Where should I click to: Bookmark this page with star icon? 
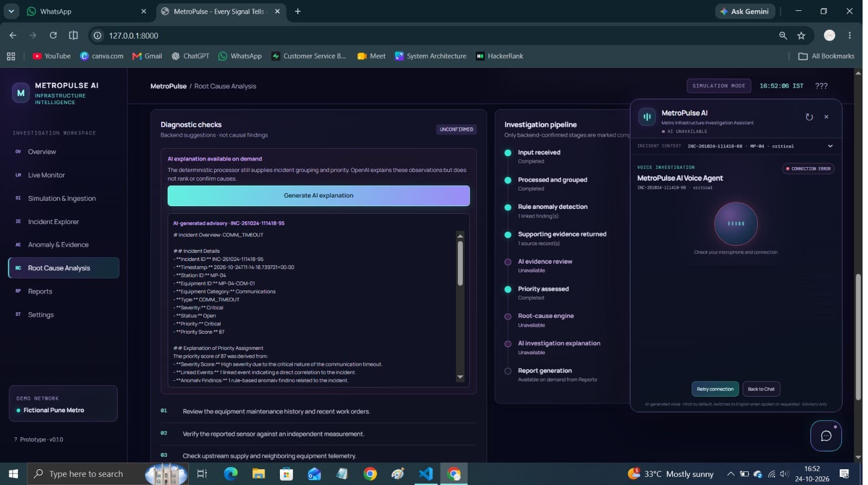(x=801, y=35)
